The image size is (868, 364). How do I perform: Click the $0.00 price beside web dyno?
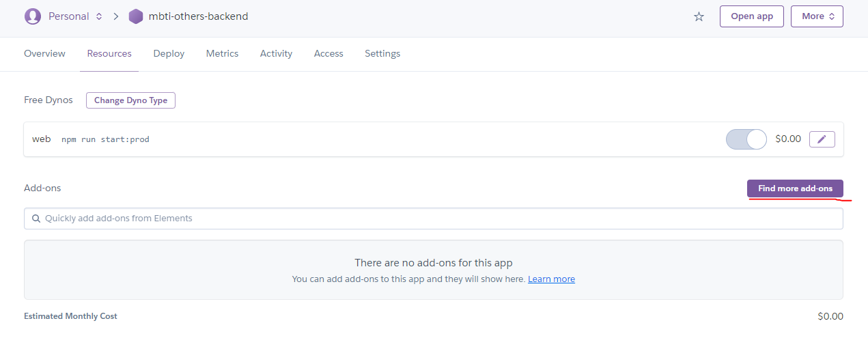788,139
